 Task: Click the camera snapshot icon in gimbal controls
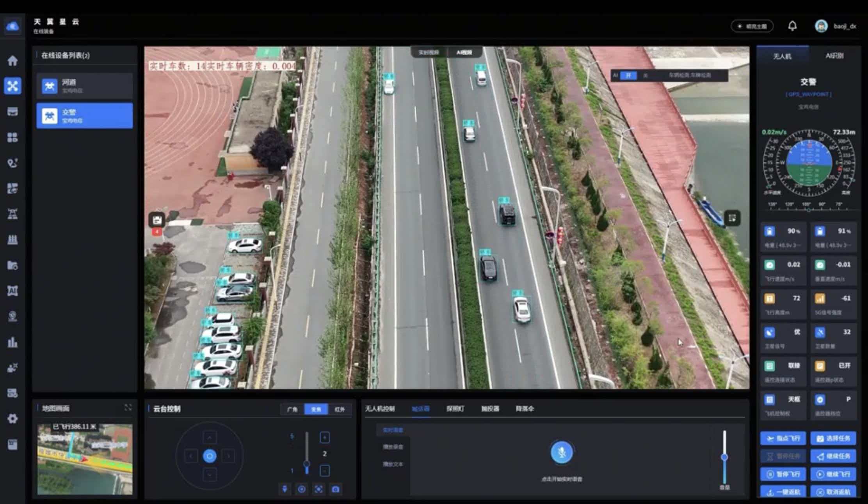335,489
